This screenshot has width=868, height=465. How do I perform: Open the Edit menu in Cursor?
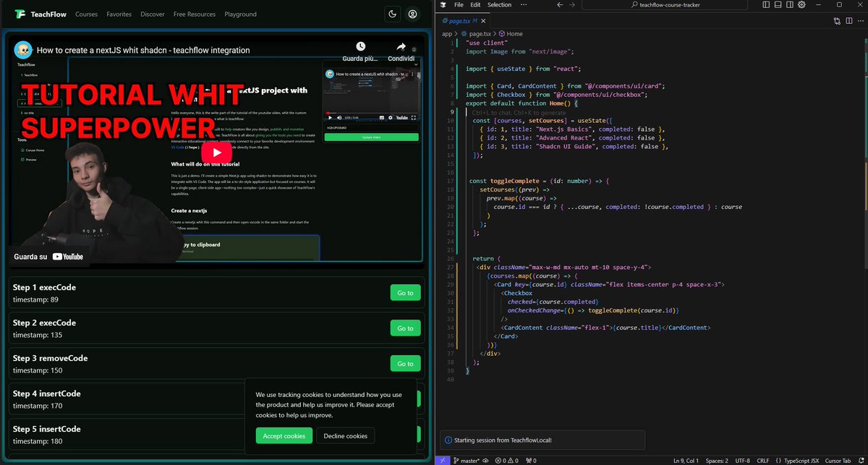point(476,5)
